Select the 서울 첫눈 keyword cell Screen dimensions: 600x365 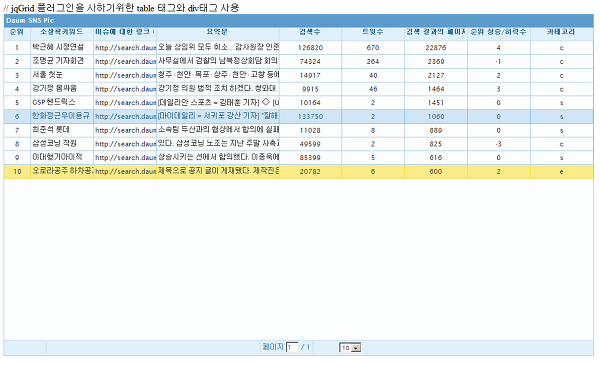(62, 75)
